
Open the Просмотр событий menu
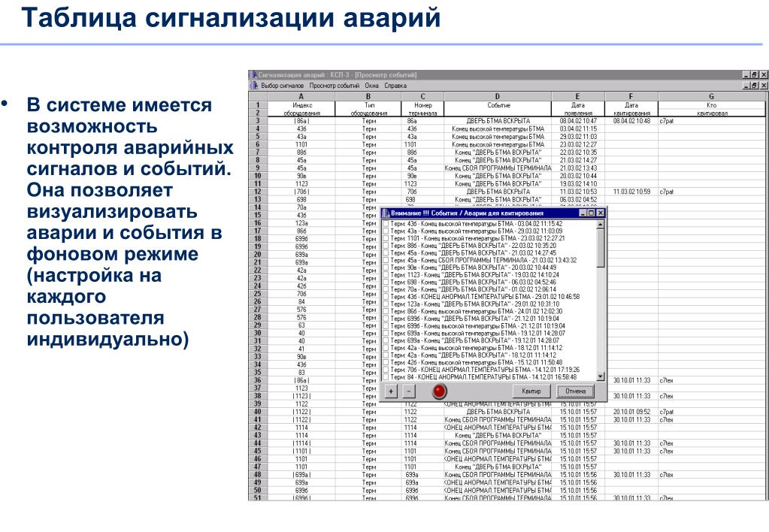pos(334,86)
